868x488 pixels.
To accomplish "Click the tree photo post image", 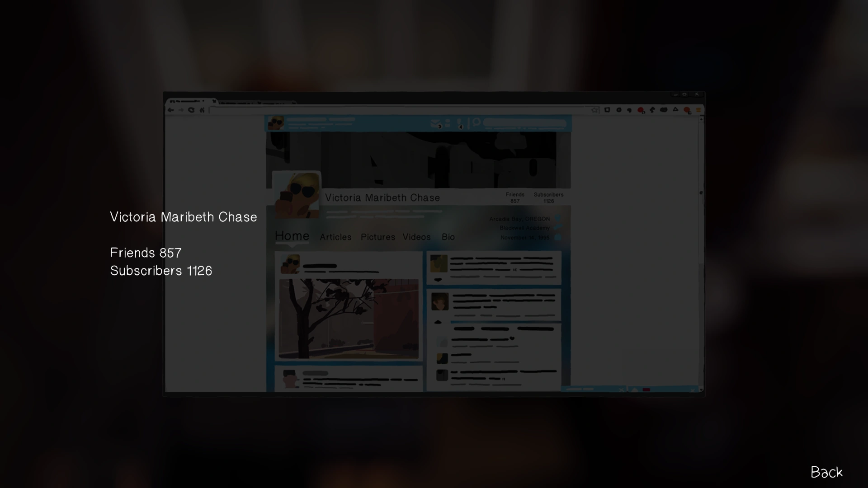I will tap(349, 319).
